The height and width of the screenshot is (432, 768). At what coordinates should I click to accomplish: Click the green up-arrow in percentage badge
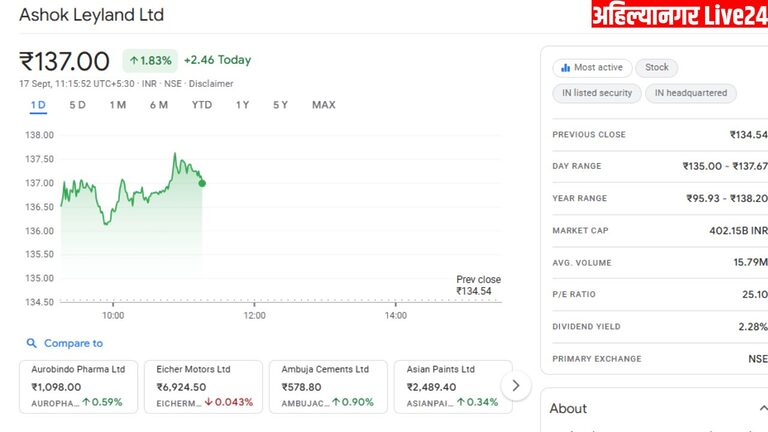click(x=133, y=61)
